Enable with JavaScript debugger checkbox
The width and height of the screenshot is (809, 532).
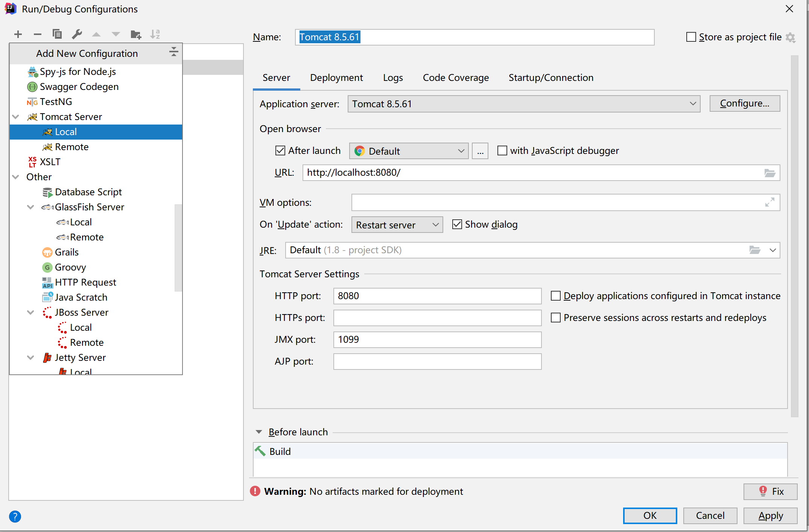502,151
